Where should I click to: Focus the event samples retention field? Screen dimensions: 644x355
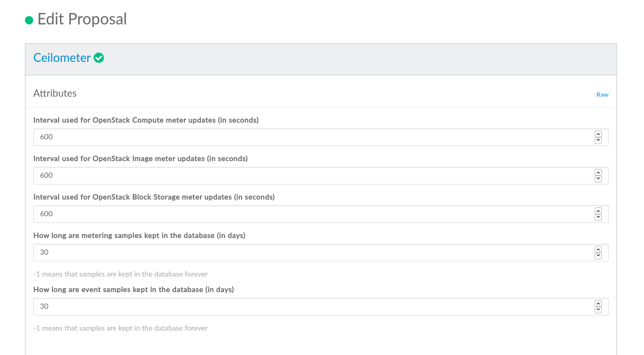(x=312, y=307)
